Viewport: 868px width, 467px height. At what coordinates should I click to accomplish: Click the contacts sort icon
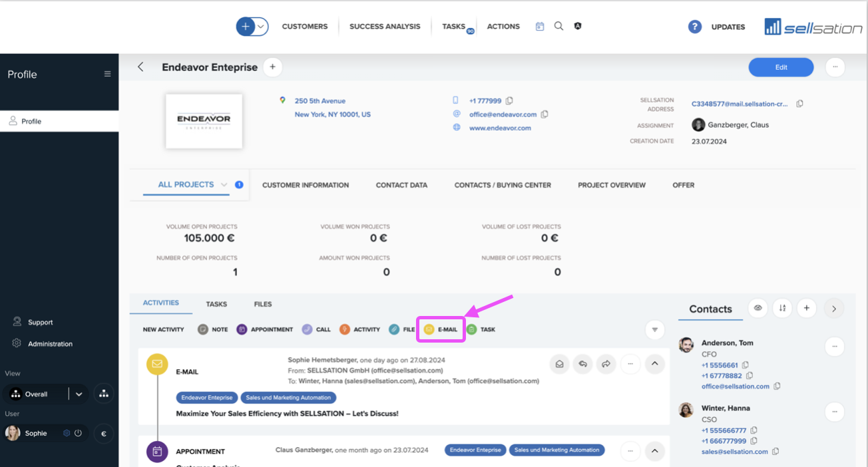coord(783,308)
